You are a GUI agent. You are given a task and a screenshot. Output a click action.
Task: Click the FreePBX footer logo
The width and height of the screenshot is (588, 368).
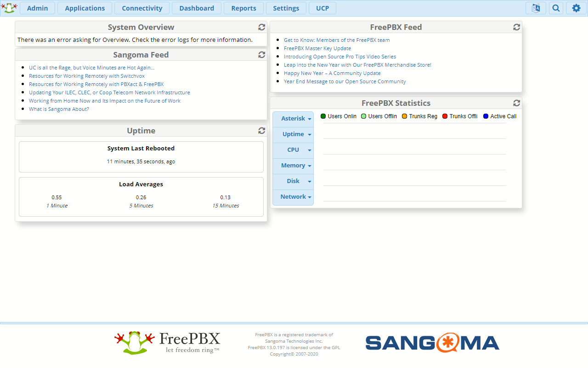point(167,343)
